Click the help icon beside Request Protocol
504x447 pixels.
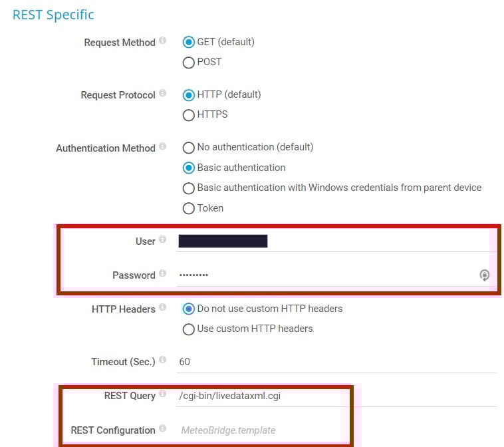tap(163, 94)
